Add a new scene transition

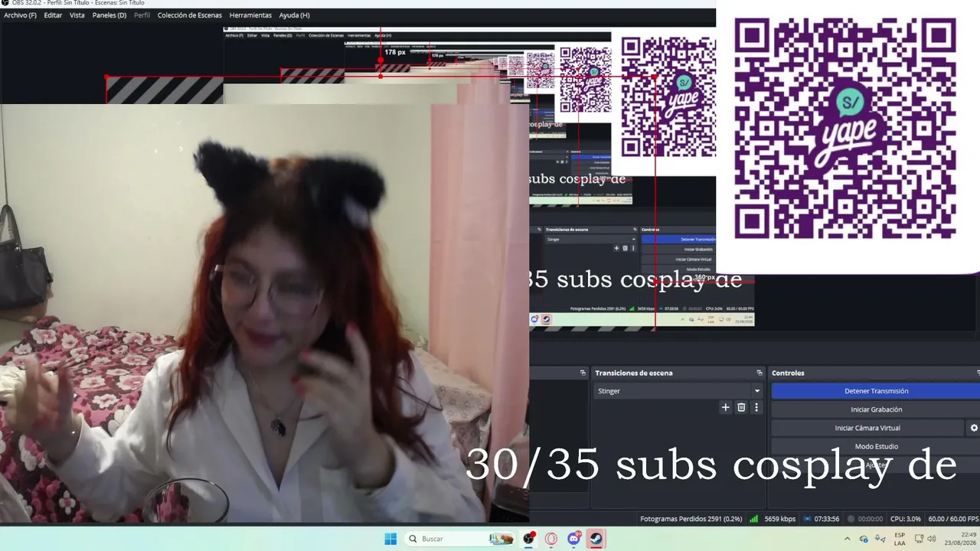[x=726, y=408]
